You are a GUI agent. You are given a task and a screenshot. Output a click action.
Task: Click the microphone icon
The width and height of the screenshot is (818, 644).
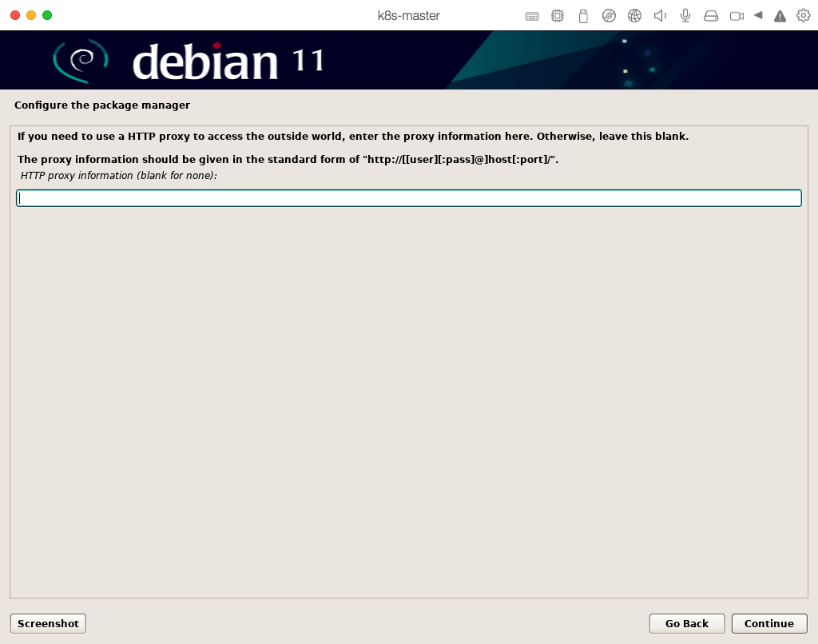685,16
